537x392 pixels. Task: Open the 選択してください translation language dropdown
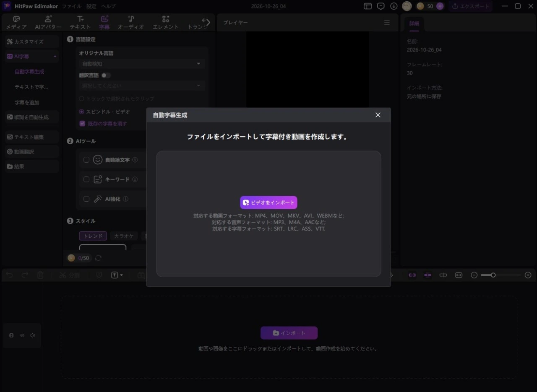pyautogui.click(x=142, y=86)
